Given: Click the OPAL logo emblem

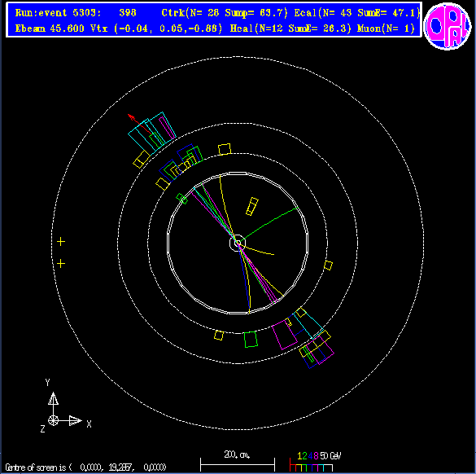Looking at the screenshot, I should pos(448,26).
